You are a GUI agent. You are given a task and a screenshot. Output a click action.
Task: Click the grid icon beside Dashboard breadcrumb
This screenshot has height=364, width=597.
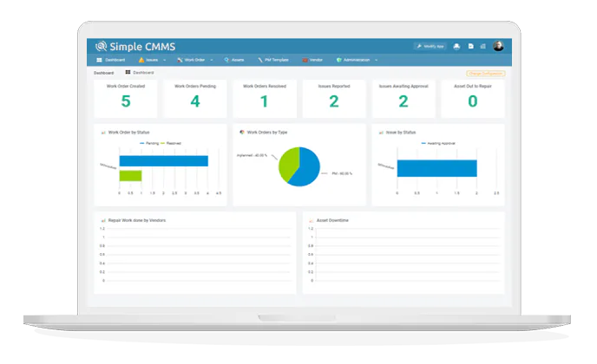click(128, 72)
